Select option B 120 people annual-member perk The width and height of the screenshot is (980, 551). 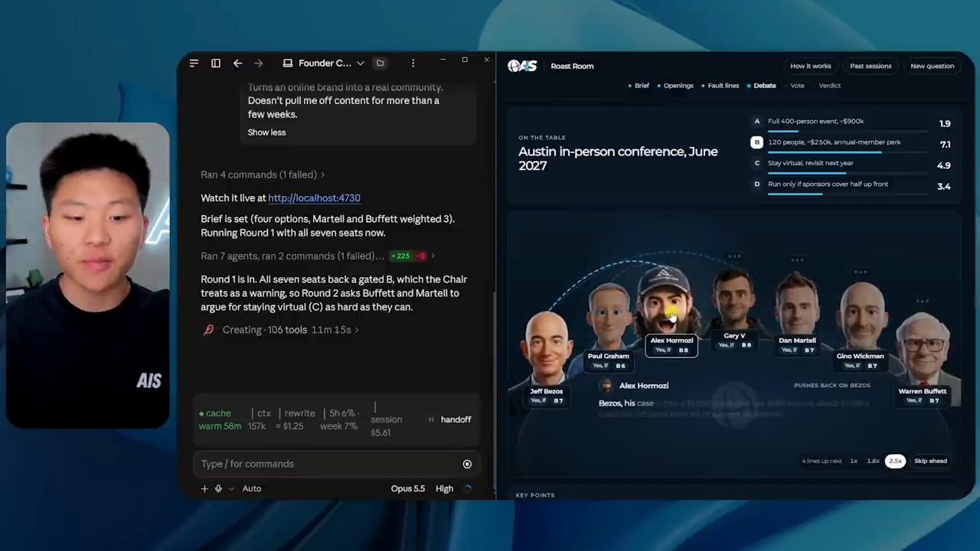tap(851, 143)
